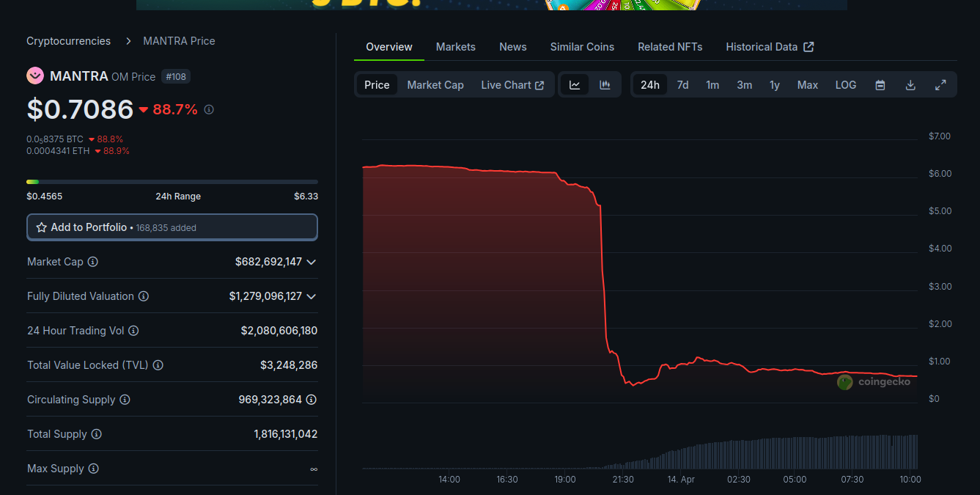This screenshot has width=980, height=495.
Task: Select Market Cap chart mode
Action: [x=435, y=85]
